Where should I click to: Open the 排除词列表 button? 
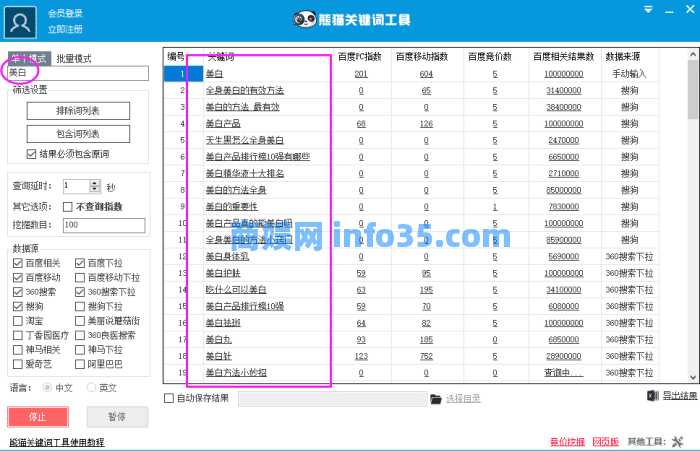click(77, 111)
